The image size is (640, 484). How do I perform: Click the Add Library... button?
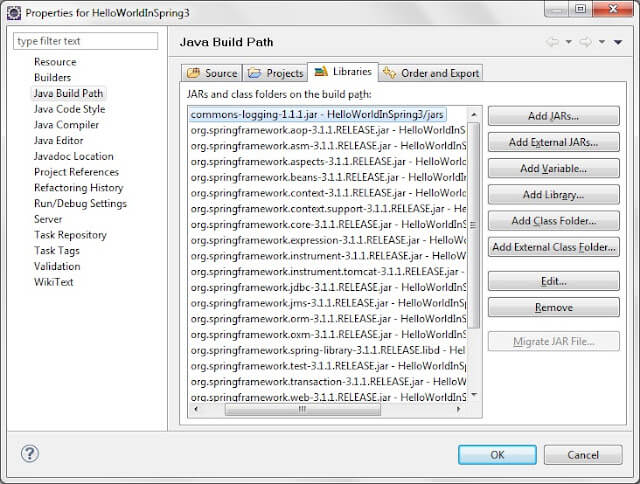point(553,195)
